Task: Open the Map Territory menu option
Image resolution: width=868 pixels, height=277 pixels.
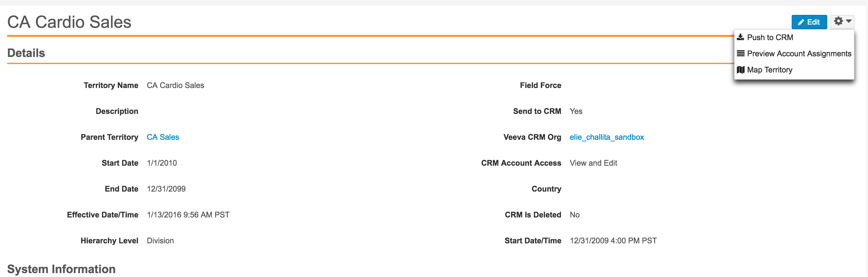Action: click(x=770, y=70)
